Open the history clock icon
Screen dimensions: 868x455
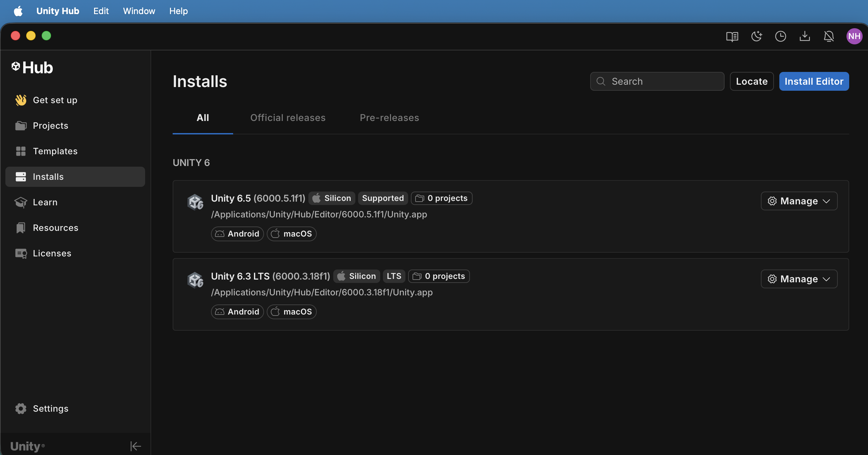click(780, 36)
